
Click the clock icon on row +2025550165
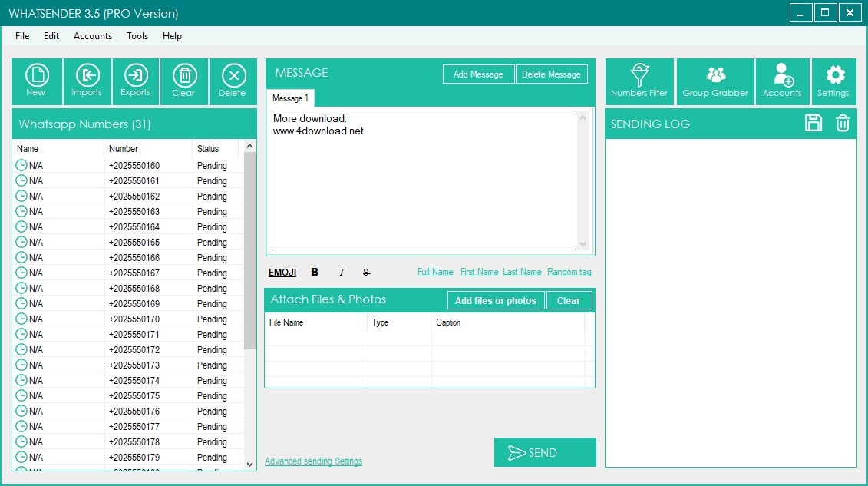point(21,242)
